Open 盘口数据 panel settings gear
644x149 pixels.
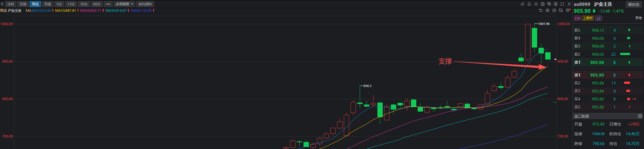coord(640,116)
